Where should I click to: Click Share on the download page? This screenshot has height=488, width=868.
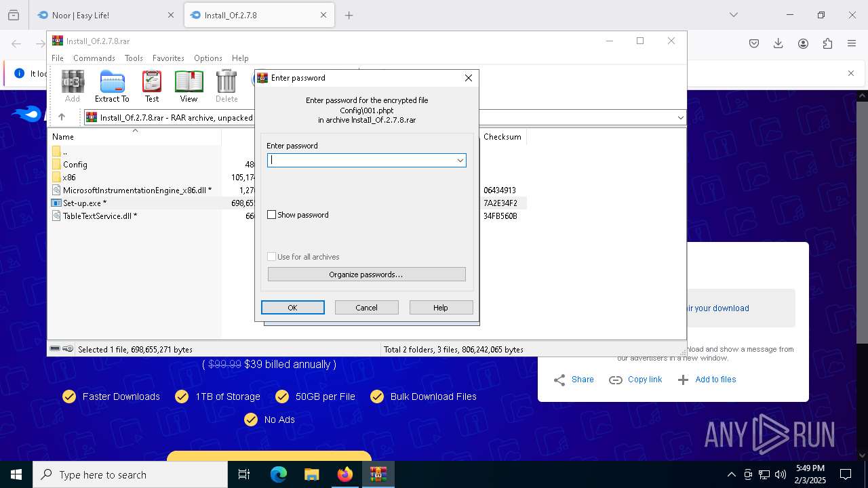(574, 380)
